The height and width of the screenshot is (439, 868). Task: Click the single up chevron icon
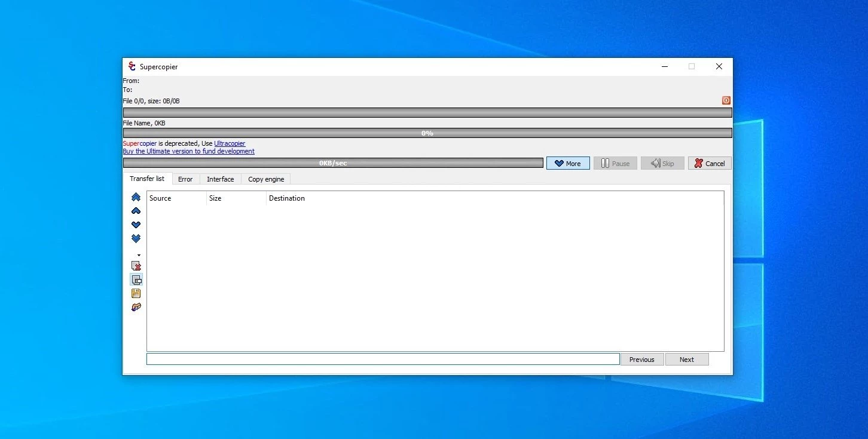[x=136, y=211]
